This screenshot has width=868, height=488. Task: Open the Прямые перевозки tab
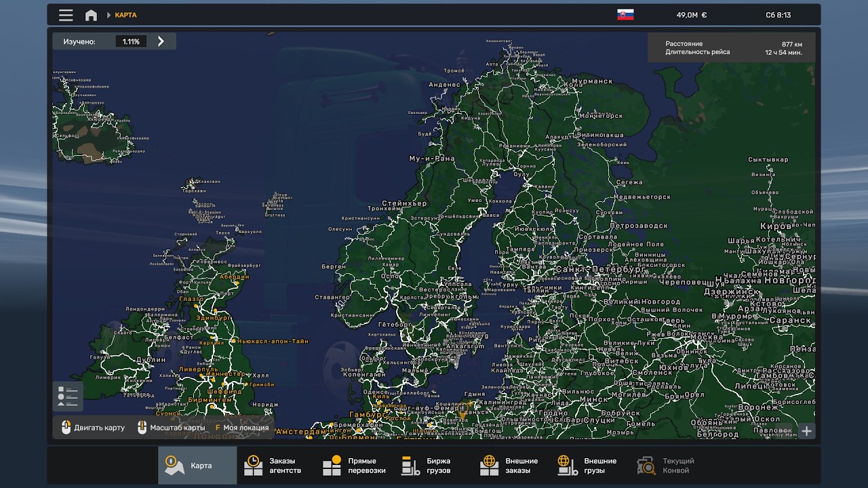pyautogui.click(x=355, y=466)
